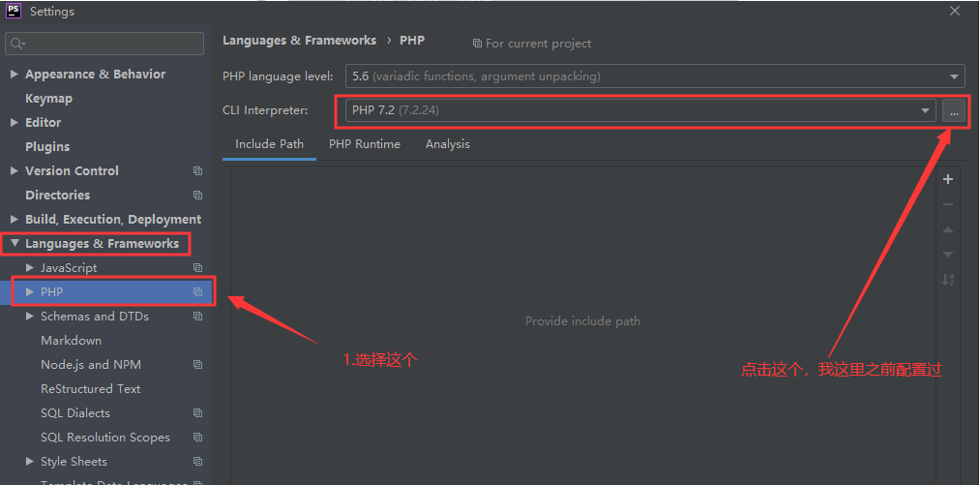Select SQL Dialects settings
This screenshot has width=980, height=485.
(x=75, y=413)
